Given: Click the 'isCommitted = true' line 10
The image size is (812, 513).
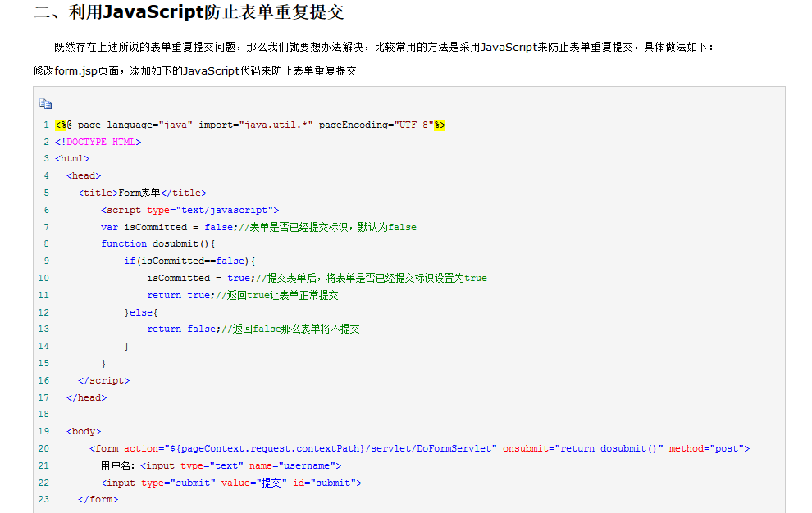Looking at the screenshot, I should tap(317, 278).
